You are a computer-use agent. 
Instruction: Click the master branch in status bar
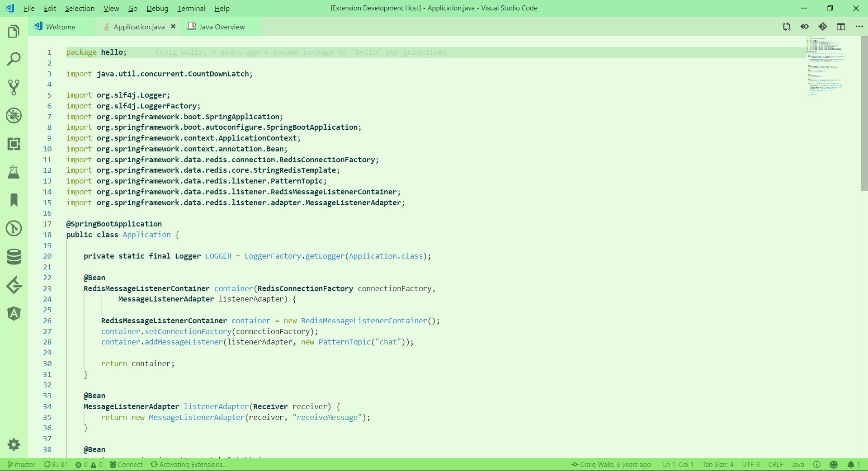point(21,465)
